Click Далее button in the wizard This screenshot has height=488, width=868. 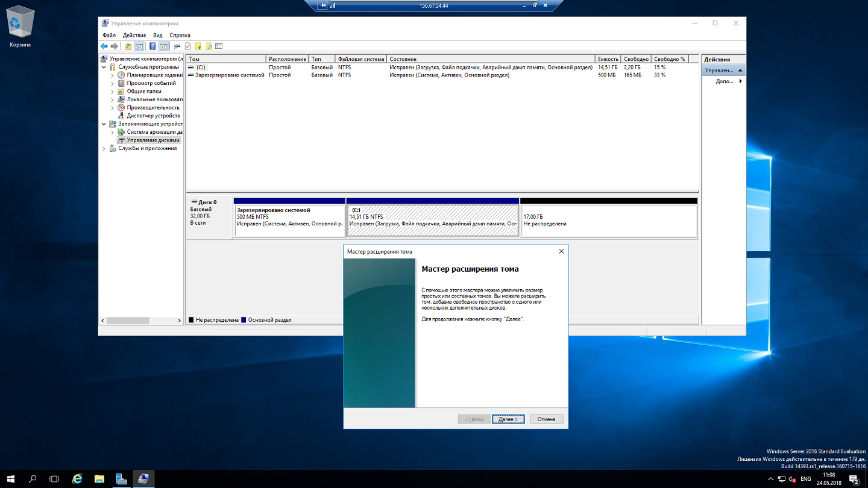[508, 419]
